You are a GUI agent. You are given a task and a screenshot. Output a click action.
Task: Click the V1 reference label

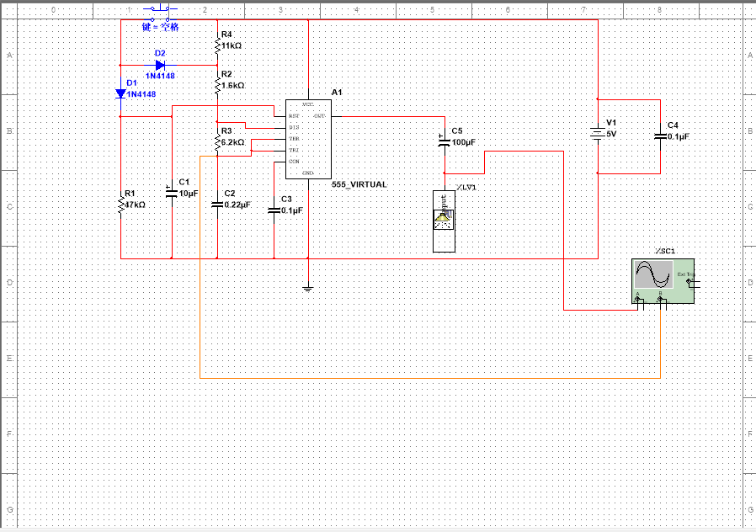tap(611, 123)
